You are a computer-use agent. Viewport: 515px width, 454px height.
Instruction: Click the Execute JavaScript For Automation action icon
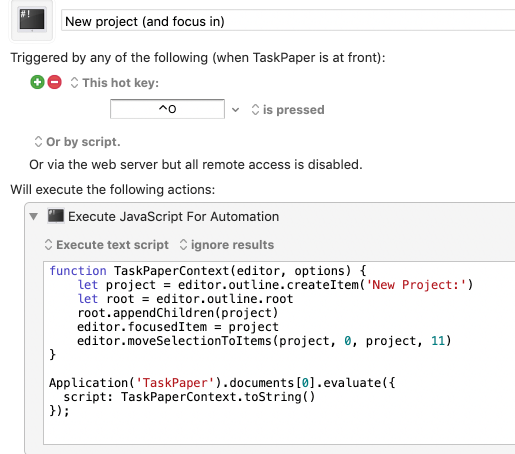56,216
